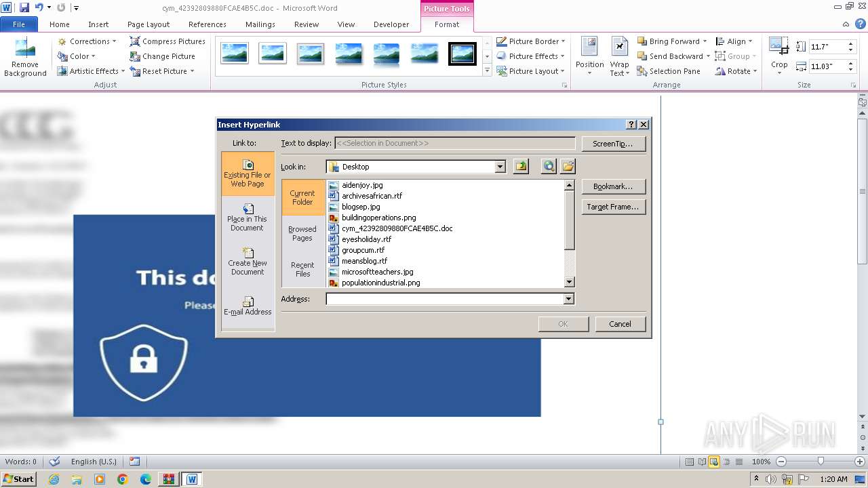
Task: Click the Address input field
Action: point(445,299)
